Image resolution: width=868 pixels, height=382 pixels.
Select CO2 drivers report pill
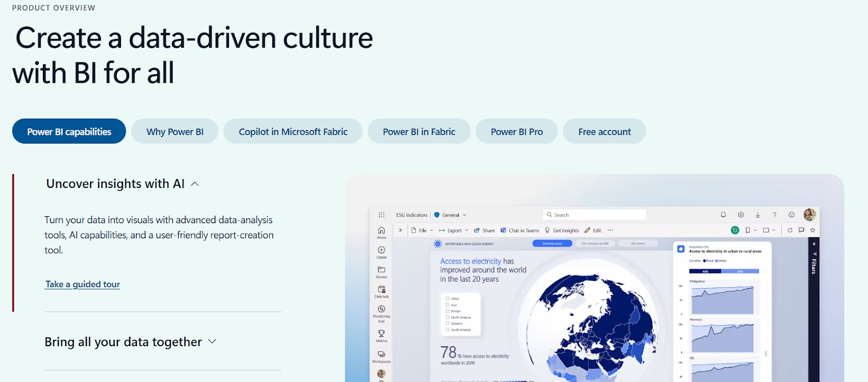click(x=638, y=243)
